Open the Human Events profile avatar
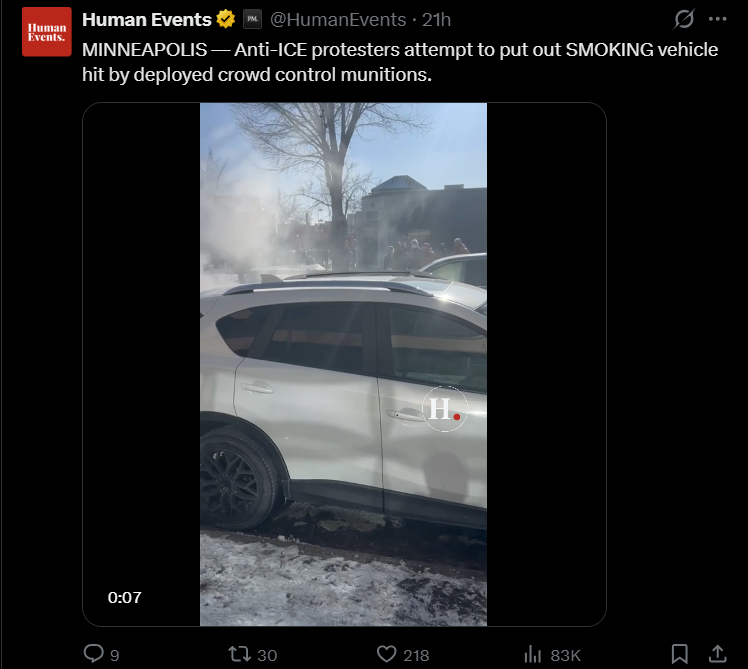The height and width of the screenshot is (669, 748). click(x=47, y=32)
